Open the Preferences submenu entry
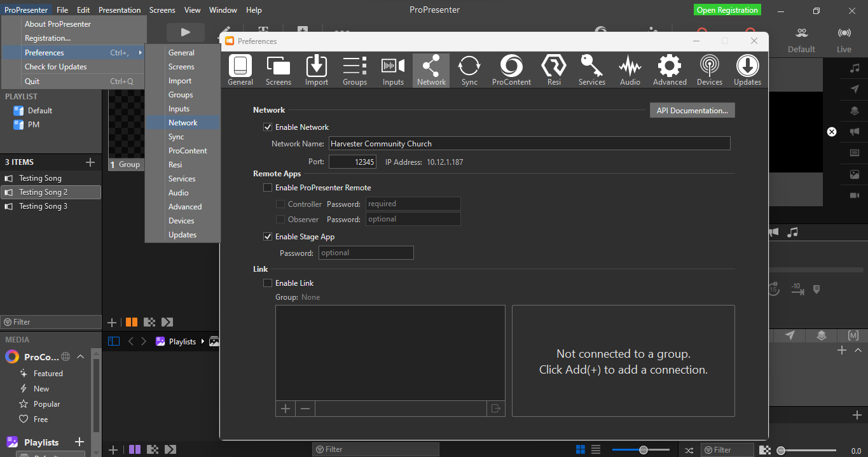This screenshot has width=868, height=457. (x=45, y=53)
